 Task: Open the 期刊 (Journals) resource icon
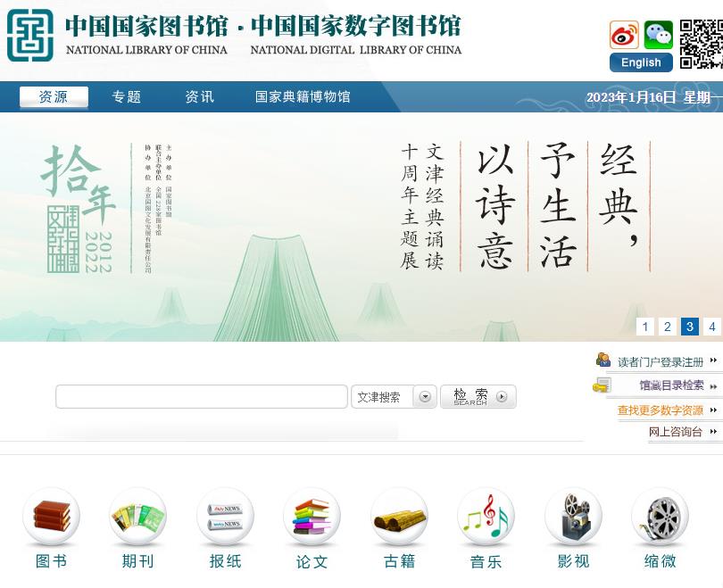click(137, 516)
